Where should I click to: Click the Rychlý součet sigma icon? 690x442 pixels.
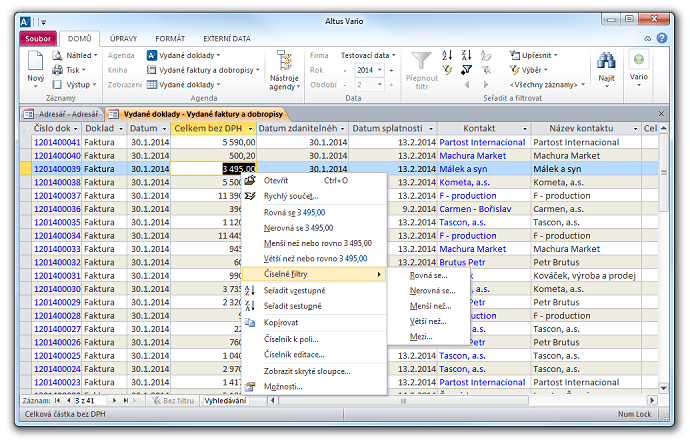click(250, 196)
